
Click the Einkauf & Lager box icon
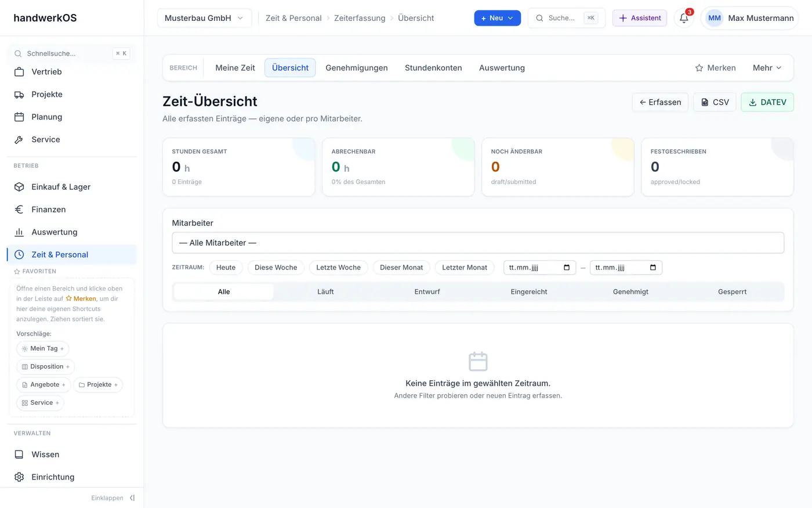(19, 187)
